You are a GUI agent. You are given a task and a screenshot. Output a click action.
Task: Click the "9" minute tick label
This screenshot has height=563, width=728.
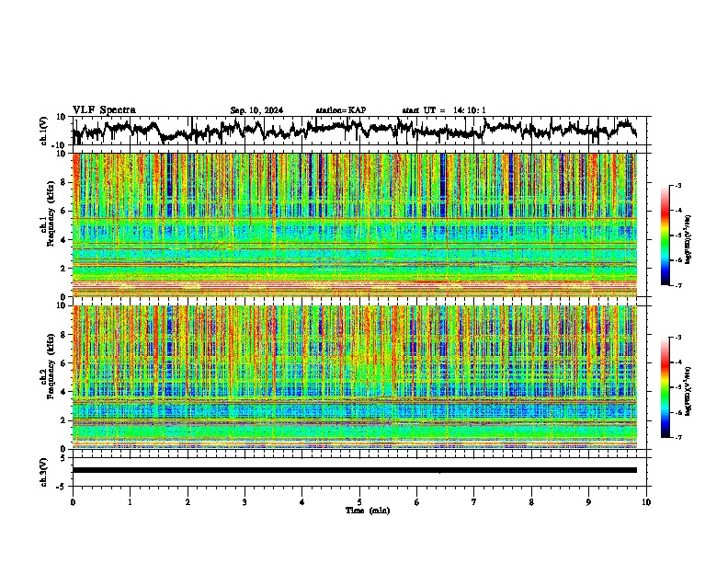[x=588, y=502]
